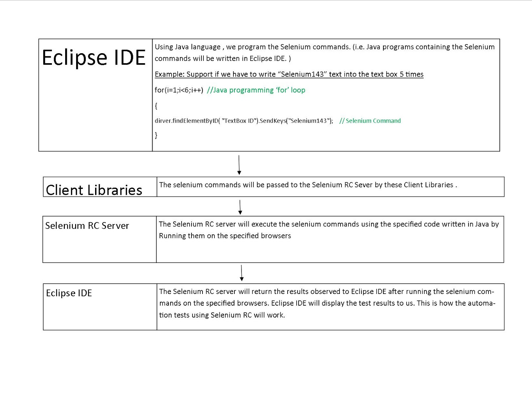Click the "Selenium RC server will return the results" line
Image resolution: width=532 pixels, height=411 pixels.
click(x=327, y=292)
